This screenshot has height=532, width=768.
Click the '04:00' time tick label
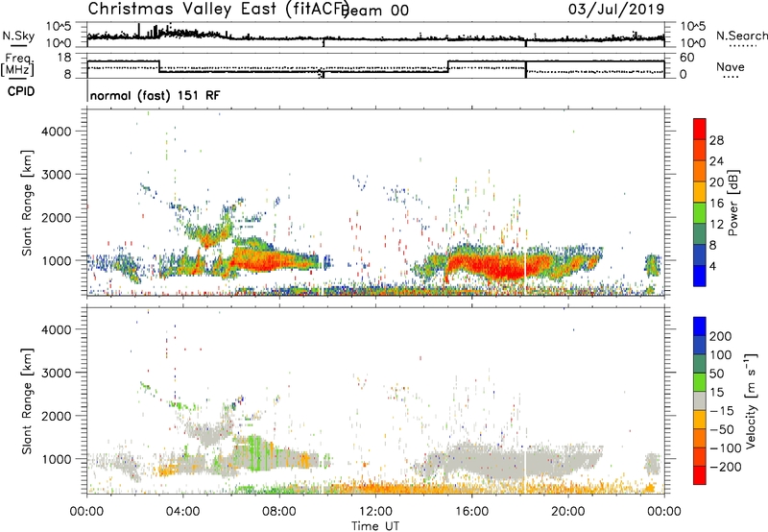(182, 512)
